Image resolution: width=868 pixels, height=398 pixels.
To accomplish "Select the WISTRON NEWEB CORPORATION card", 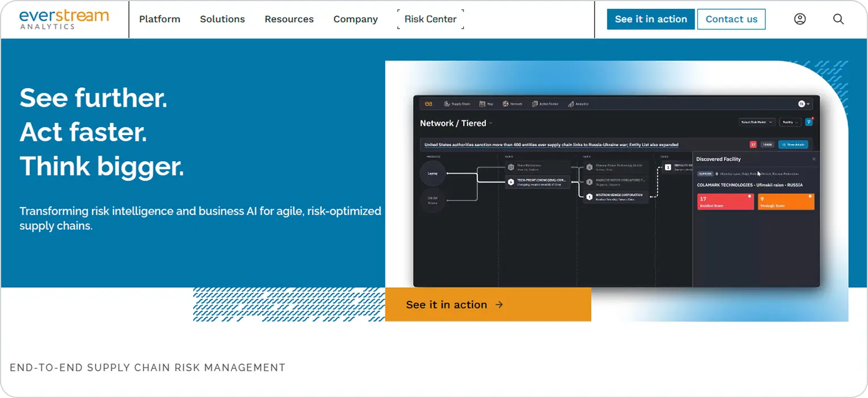I will (x=617, y=197).
